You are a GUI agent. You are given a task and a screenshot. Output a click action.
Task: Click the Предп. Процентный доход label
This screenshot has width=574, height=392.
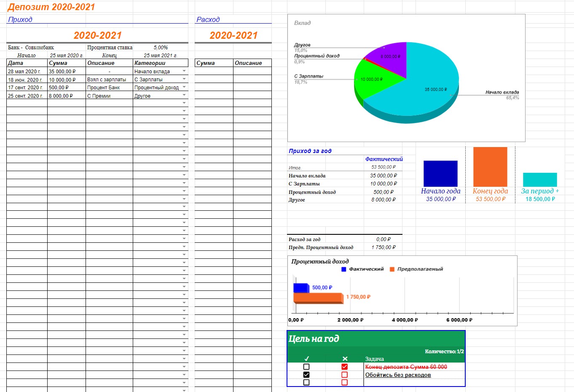pyautogui.click(x=321, y=247)
